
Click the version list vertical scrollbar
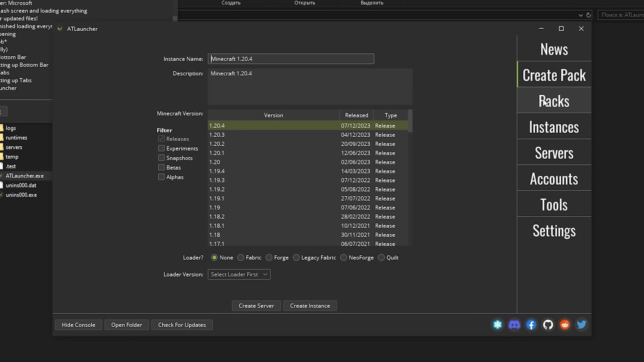point(410,122)
